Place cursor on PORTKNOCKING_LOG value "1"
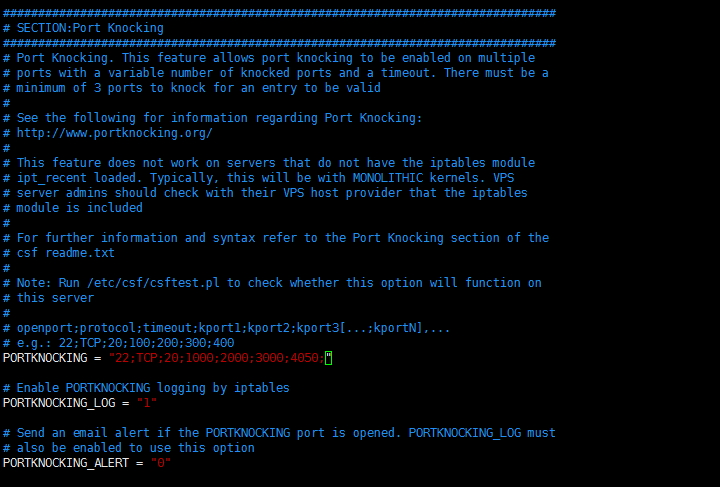The height and width of the screenshot is (487, 720). (x=147, y=403)
